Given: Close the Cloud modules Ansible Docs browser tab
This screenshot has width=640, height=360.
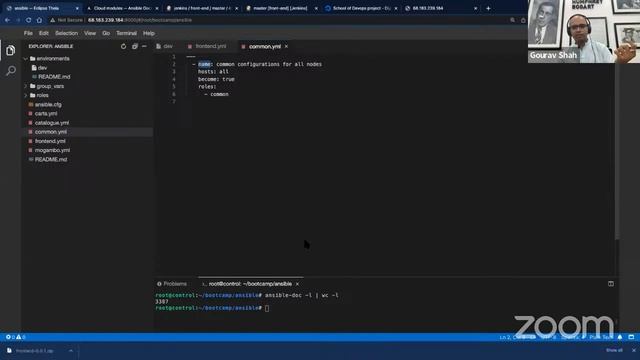Looking at the screenshot, I should 157,8.
